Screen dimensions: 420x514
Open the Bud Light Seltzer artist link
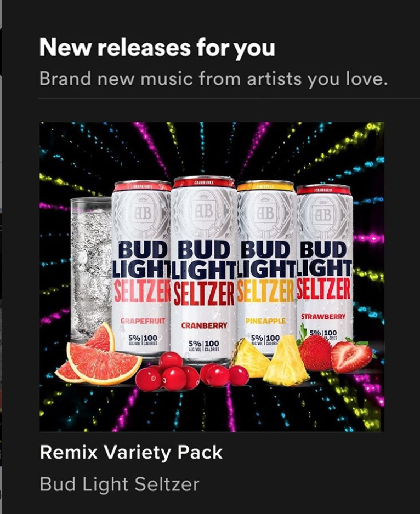point(120,484)
